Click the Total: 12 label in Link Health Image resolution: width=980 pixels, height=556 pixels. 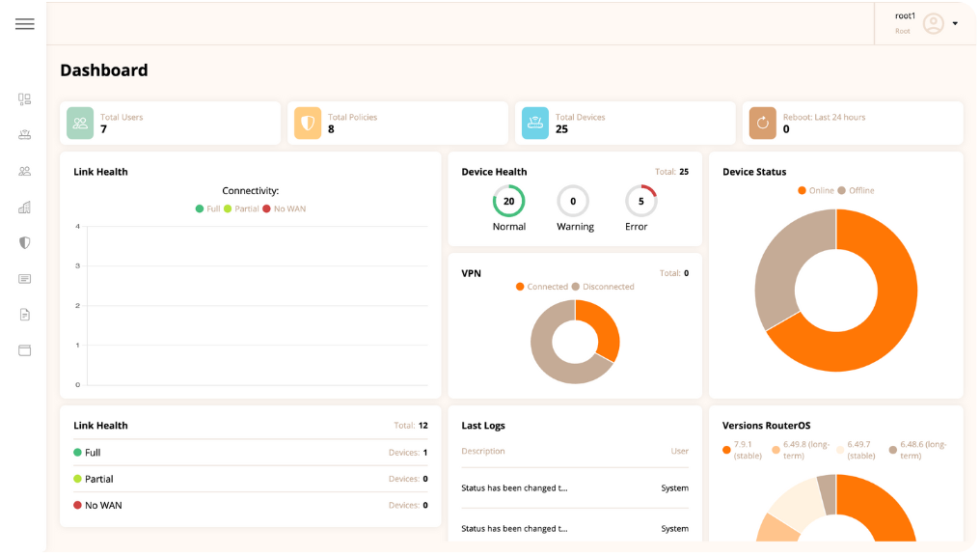[411, 426]
